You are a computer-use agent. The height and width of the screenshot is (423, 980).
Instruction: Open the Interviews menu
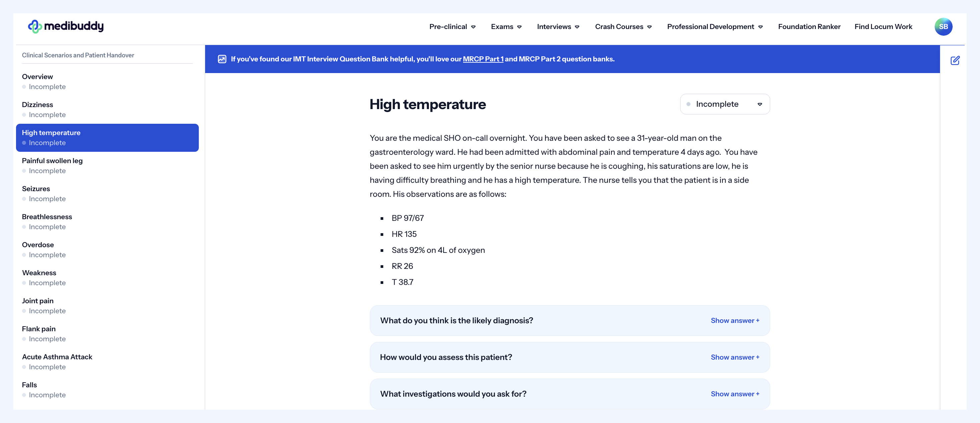558,27
